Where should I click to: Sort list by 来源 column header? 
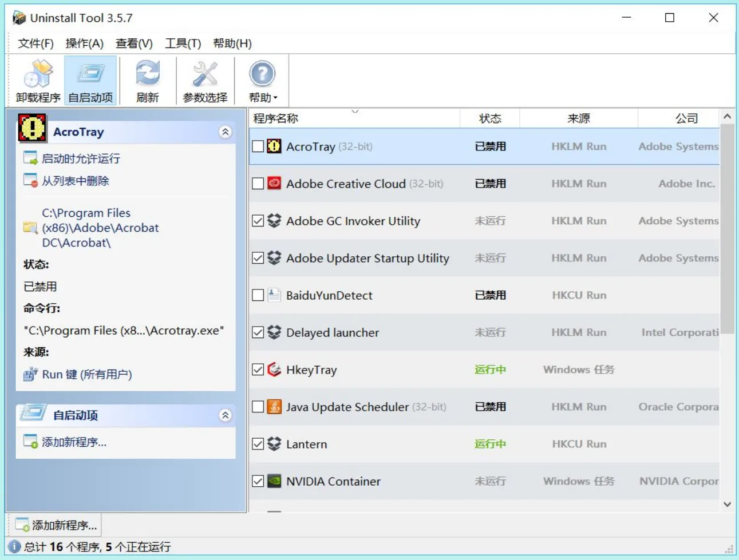[579, 118]
